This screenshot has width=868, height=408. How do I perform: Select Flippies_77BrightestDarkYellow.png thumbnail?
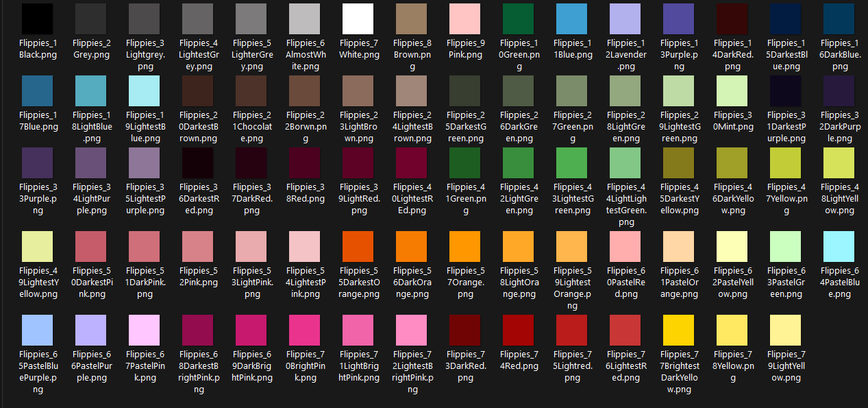(x=679, y=330)
